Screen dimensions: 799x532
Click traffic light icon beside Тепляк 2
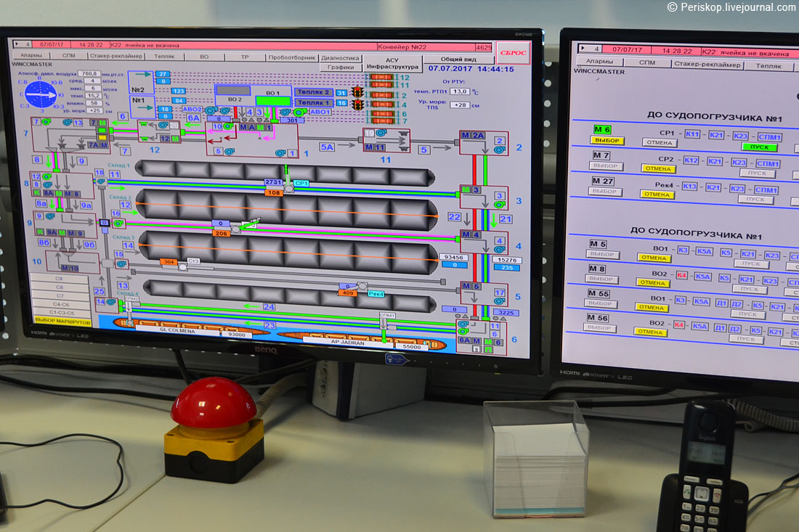[357, 93]
